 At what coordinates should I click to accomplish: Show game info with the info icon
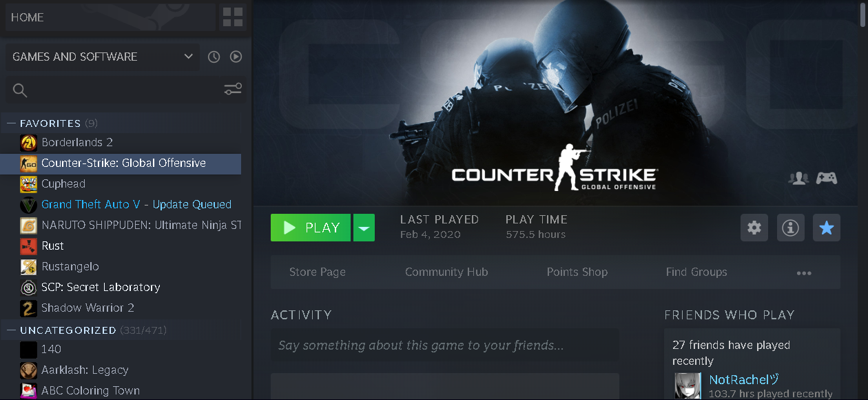pos(790,228)
